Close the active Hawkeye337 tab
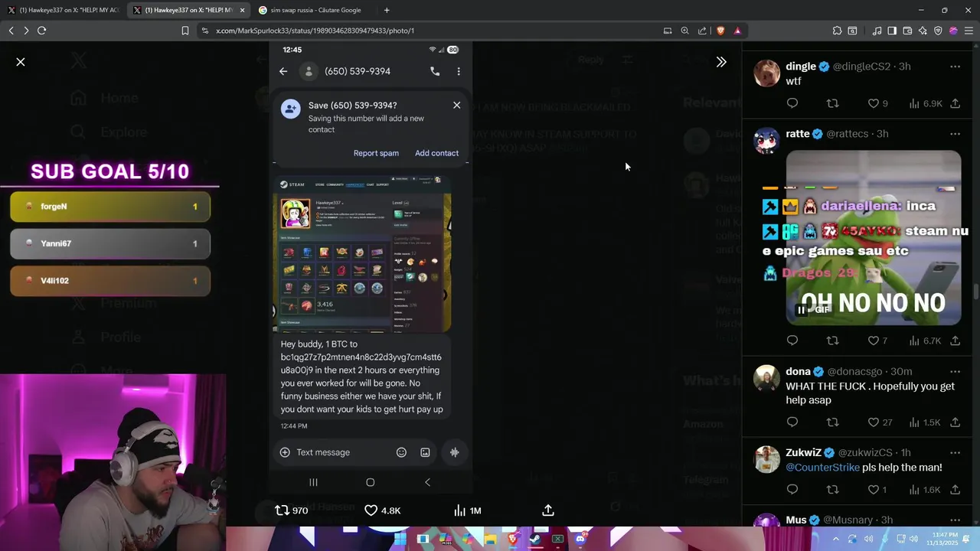The height and width of the screenshot is (551, 980). [x=243, y=10]
